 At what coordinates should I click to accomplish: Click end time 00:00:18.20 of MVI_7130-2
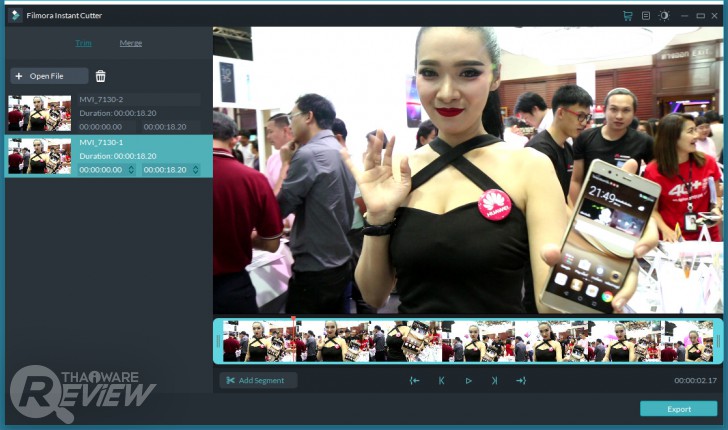[x=165, y=127]
